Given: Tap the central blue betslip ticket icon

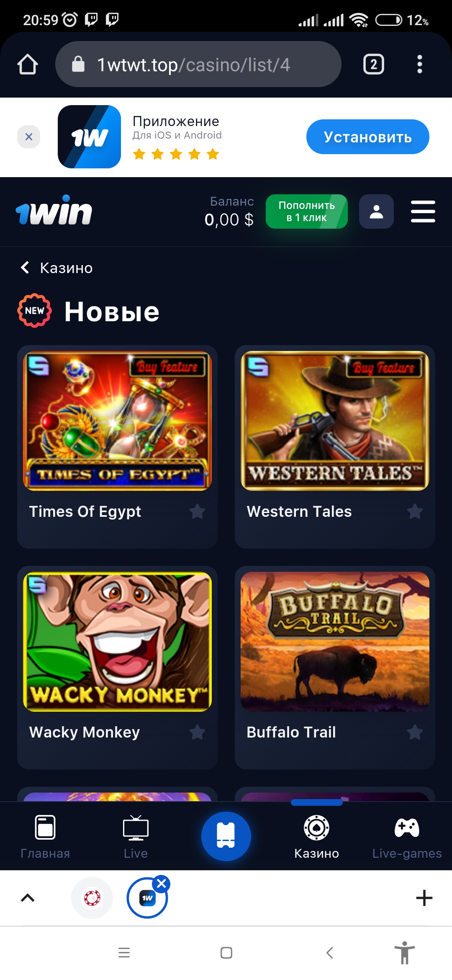Looking at the screenshot, I should click(226, 836).
